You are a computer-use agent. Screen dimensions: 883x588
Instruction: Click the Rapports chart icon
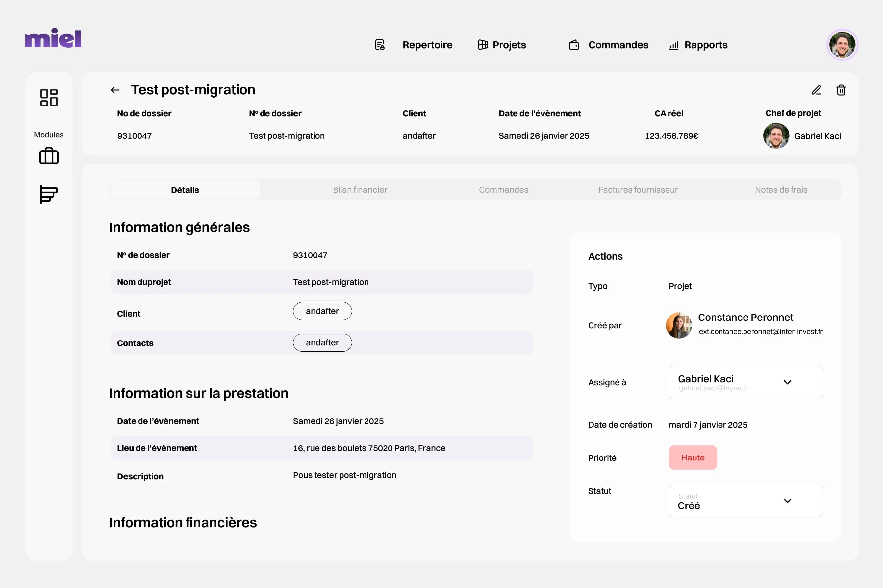[673, 45]
